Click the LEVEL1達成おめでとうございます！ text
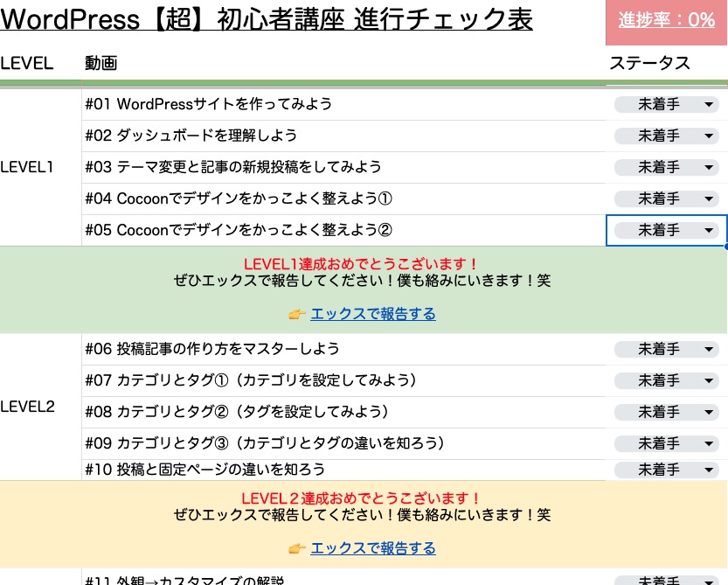The image size is (728, 585). (361, 264)
